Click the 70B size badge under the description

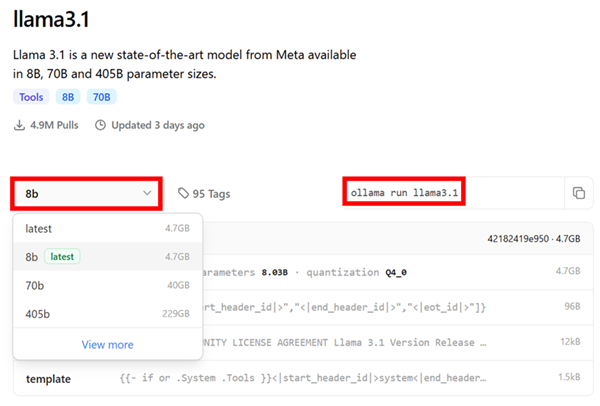(x=100, y=97)
